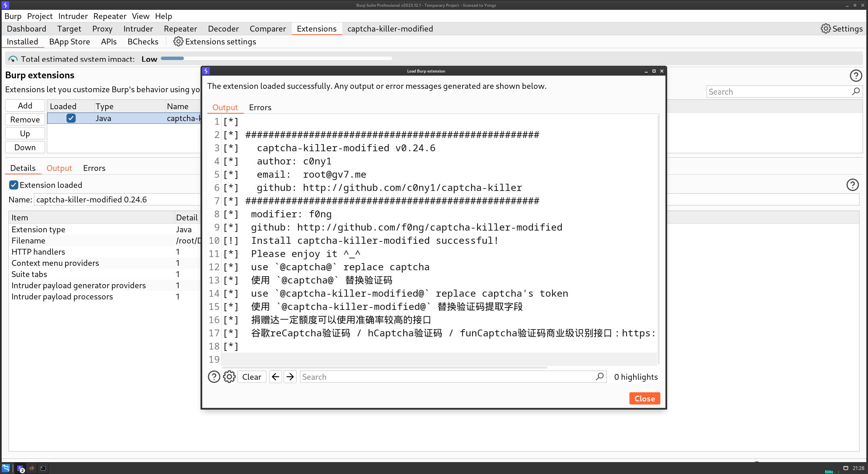Click horizontal scrollbar of output pane
This screenshot has height=474, width=868.
tap(385, 367)
